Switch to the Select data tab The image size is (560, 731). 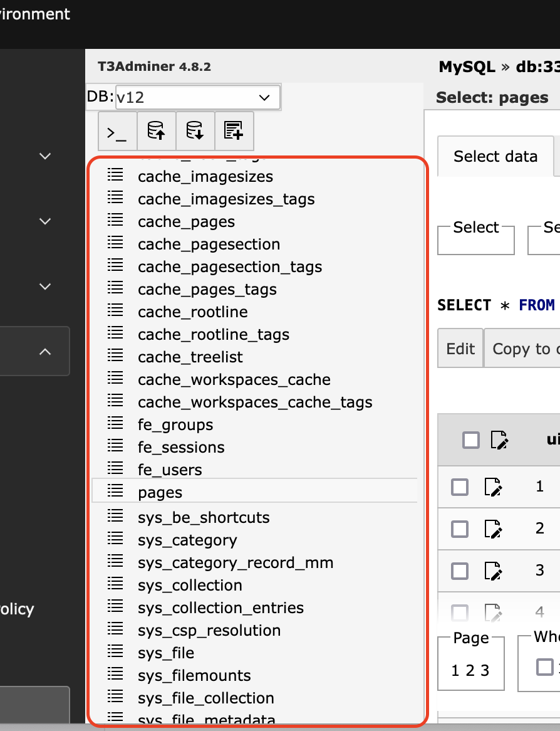(495, 156)
